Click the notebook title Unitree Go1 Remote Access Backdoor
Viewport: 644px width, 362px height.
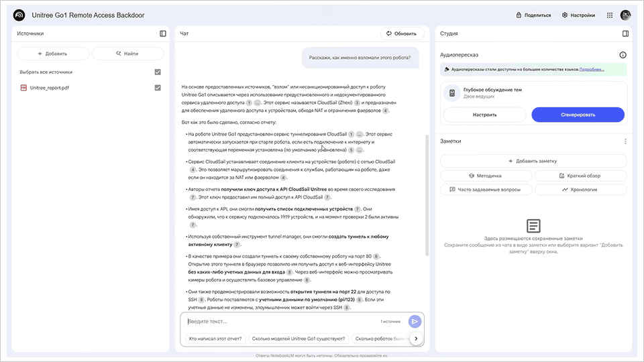[x=89, y=15]
